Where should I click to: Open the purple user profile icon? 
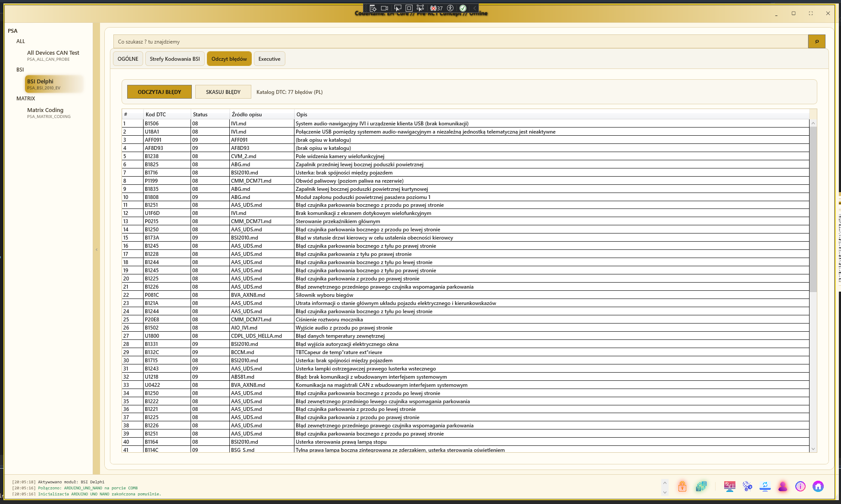click(783, 486)
